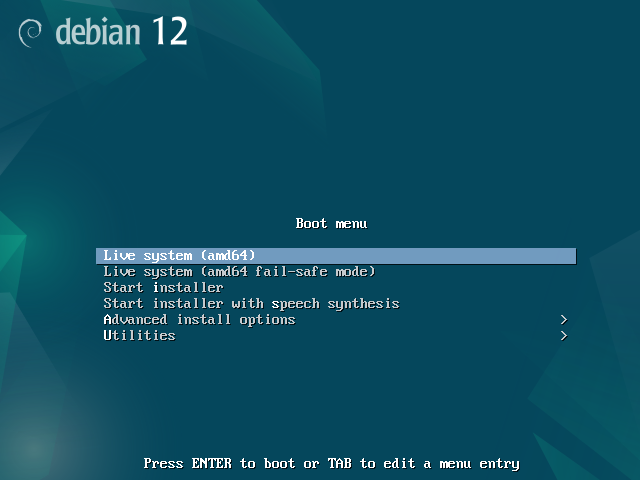
Task: Open submenu arrow beside Advanced install options
Action: coord(564,320)
